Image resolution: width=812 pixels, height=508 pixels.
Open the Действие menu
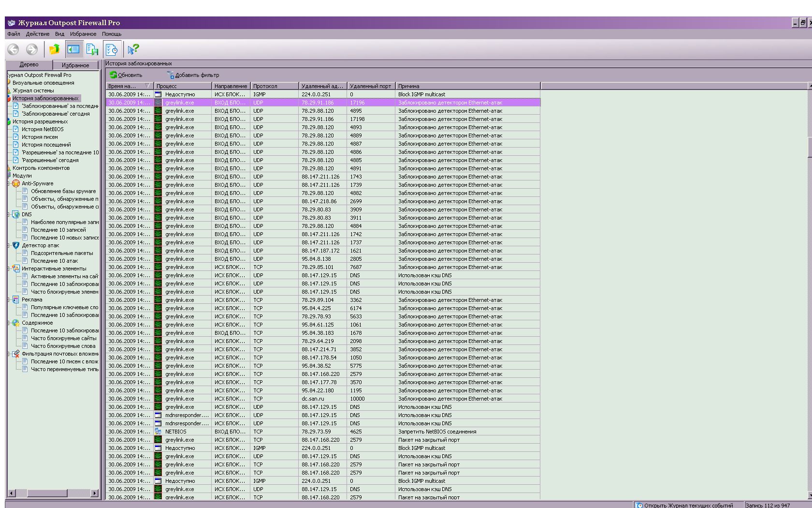click(38, 34)
